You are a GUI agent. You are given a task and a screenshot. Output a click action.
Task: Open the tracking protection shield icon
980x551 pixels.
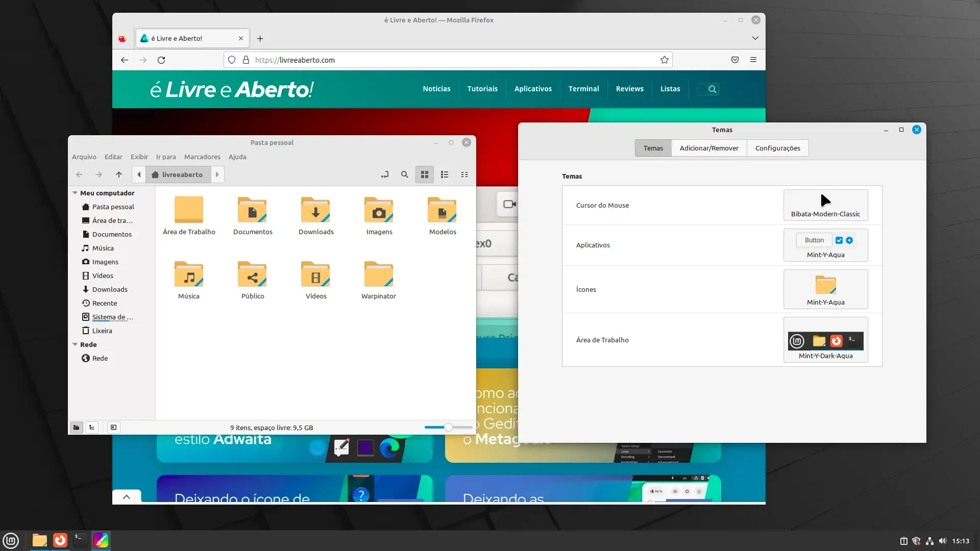pyautogui.click(x=232, y=60)
